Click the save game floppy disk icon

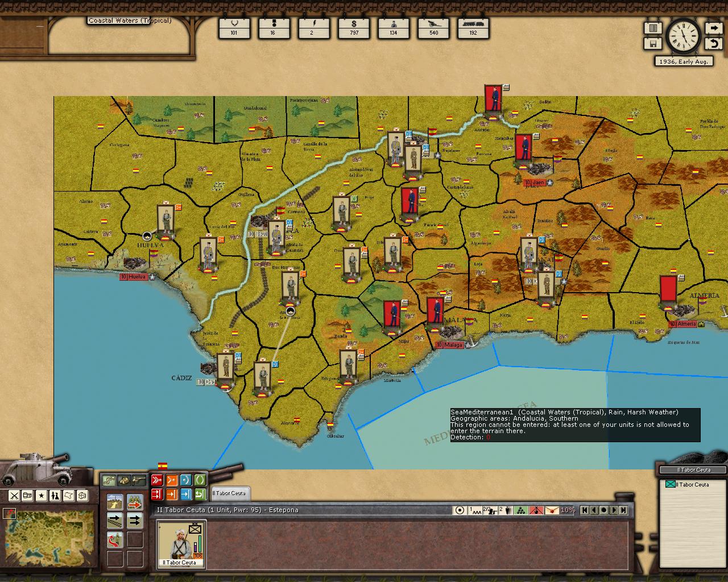click(653, 44)
